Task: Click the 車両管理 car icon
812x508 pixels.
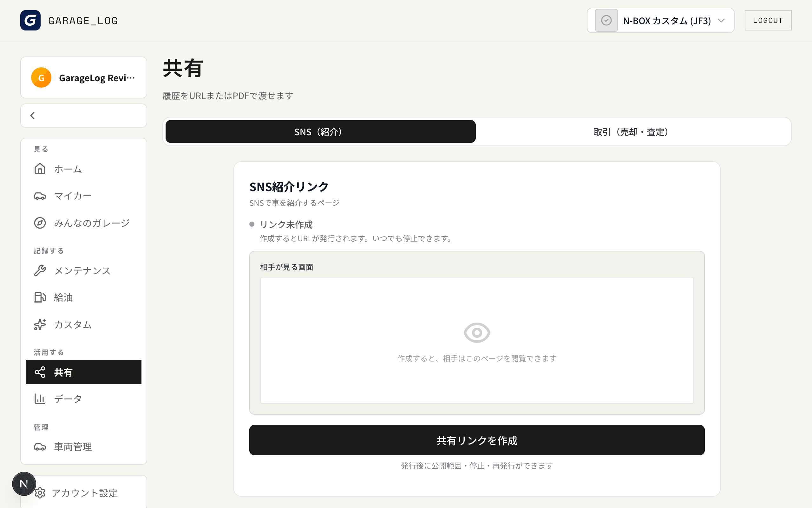Action: [x=40, y=447]
